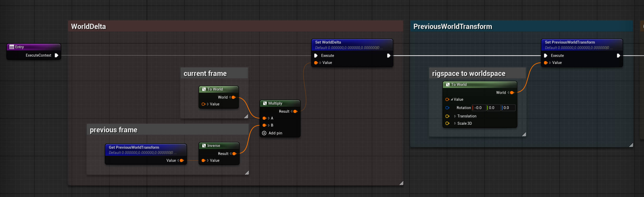Viewport: 644px width, 197px height.
Task: Select the WorldDelta comment box title
Action: (x=89, y=27)
